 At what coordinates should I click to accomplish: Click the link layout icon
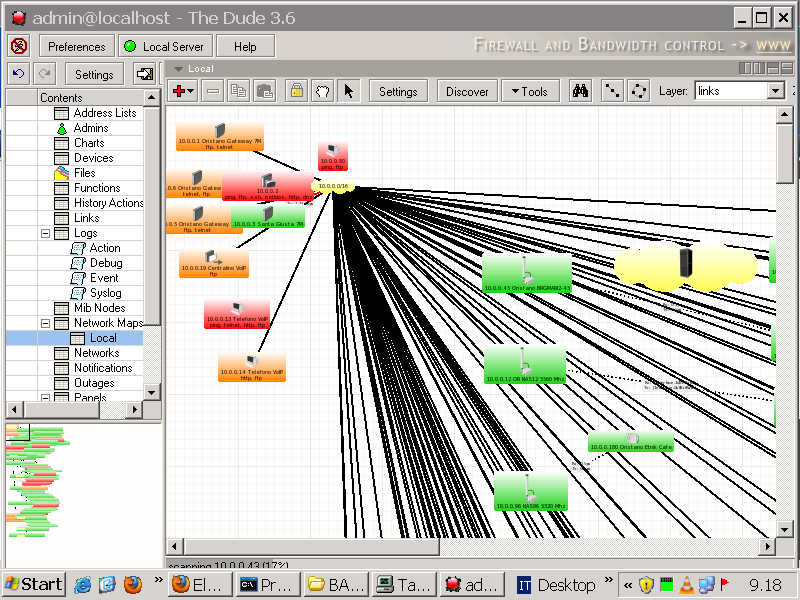tap(612, 91)
